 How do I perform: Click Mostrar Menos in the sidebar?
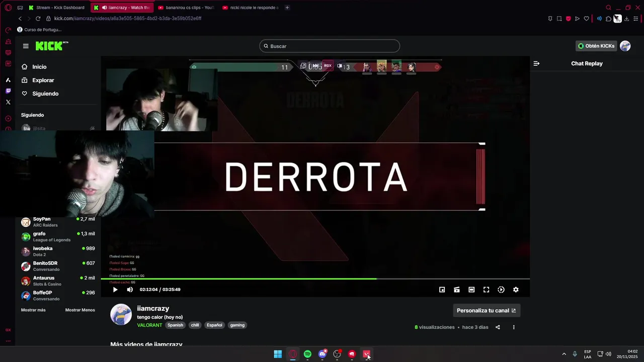coord(80,310)
